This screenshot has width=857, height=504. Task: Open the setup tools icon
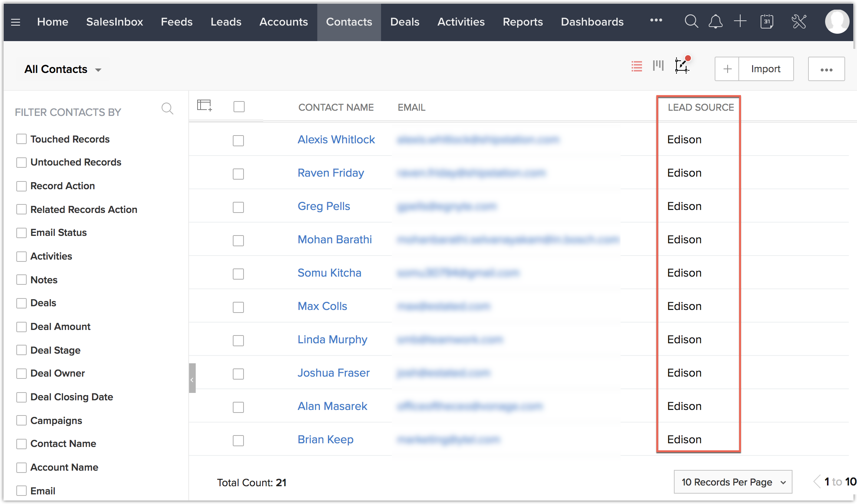(x=799, y=21)
